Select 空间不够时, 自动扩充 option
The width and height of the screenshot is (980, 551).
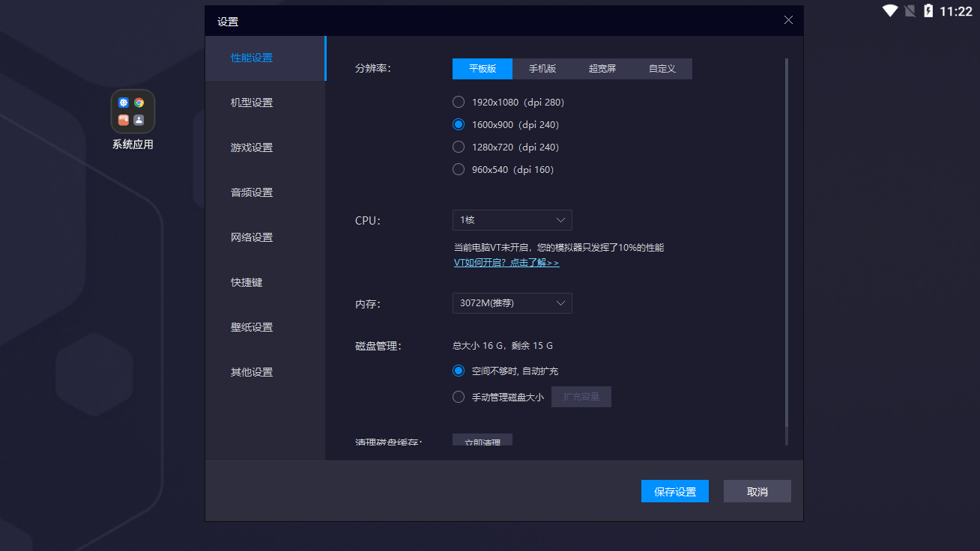[x=459, y=371]
